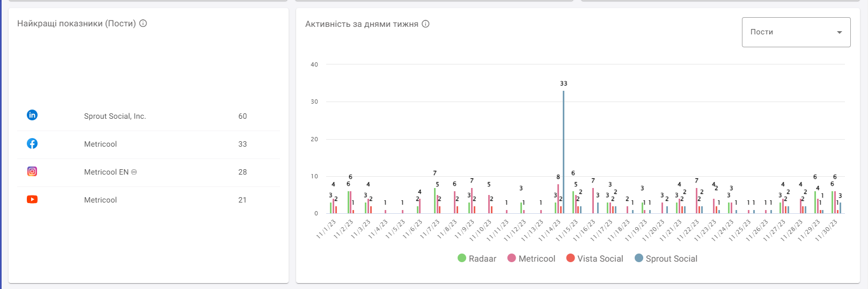
Task: Click the tall Sprout Social bar labeled 33
Action: point(563,152)
